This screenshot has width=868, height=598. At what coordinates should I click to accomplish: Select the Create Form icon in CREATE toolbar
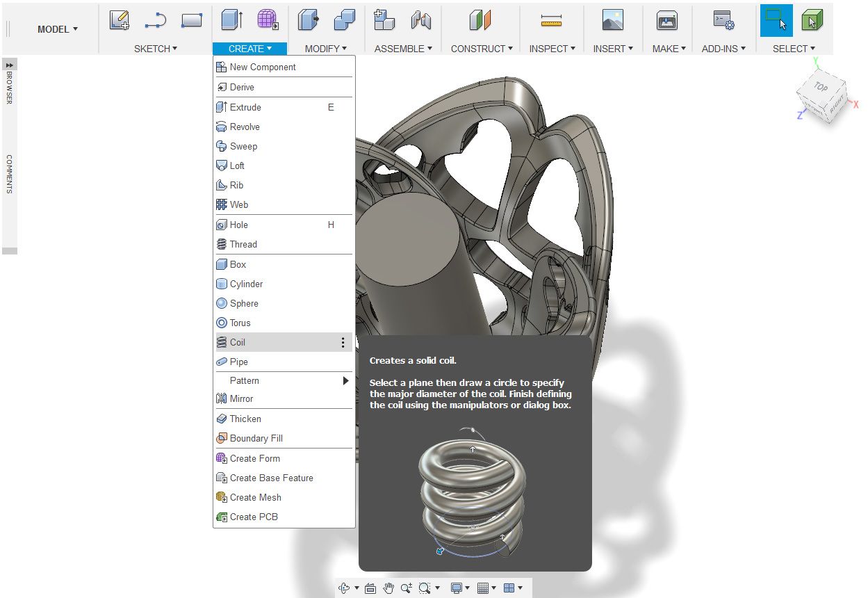[x=268, y=21]
